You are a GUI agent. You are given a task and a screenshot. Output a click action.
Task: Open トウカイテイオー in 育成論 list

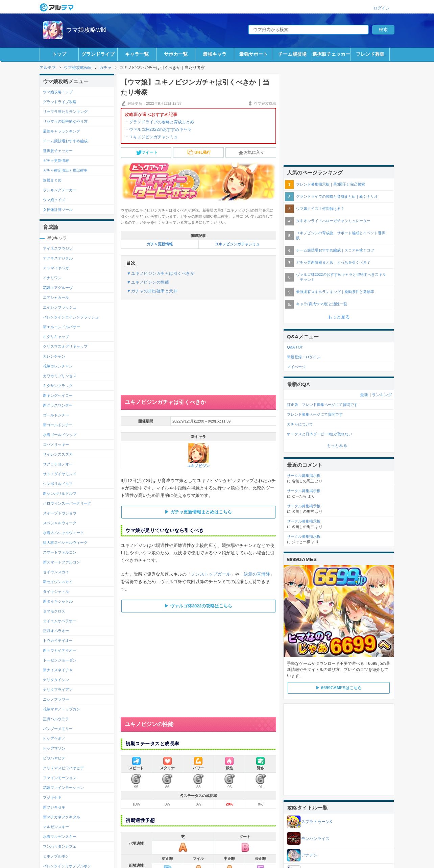(58, 641)
